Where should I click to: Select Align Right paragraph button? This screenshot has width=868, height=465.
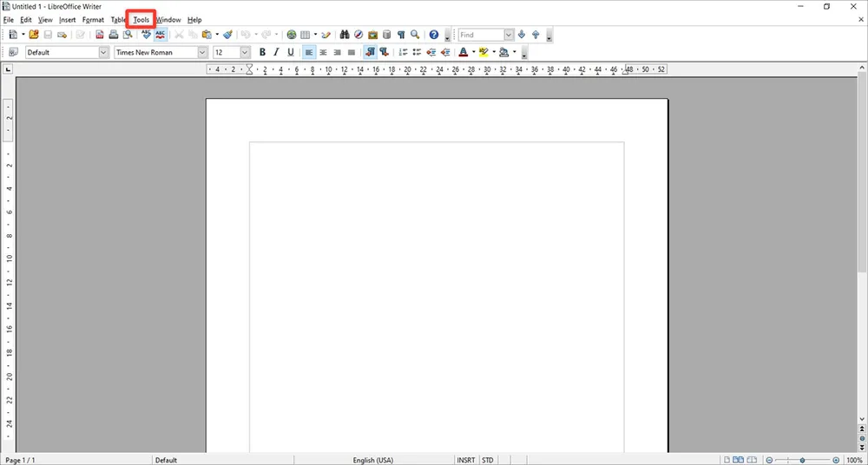coord(337,52)
